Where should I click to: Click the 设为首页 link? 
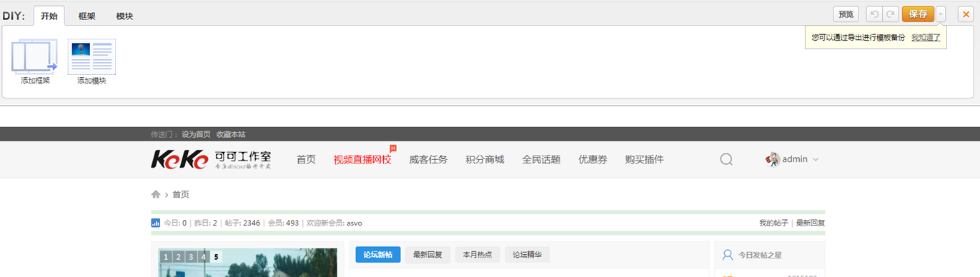[x=196, y=134]
